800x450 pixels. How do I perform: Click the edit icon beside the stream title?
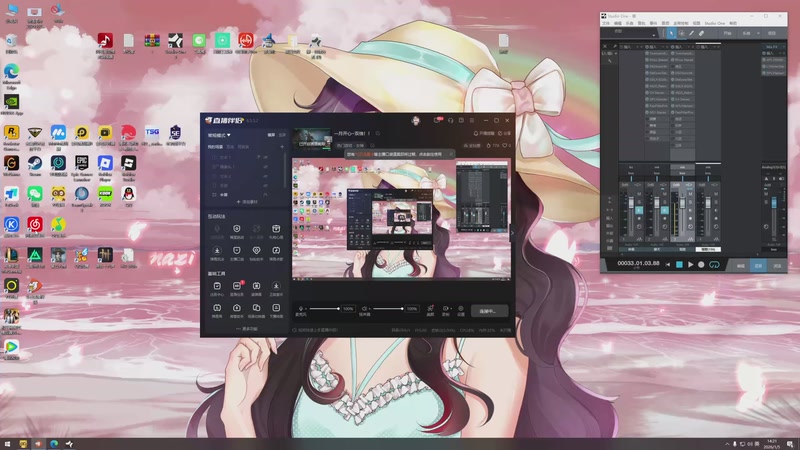click(x=378, y=133)
